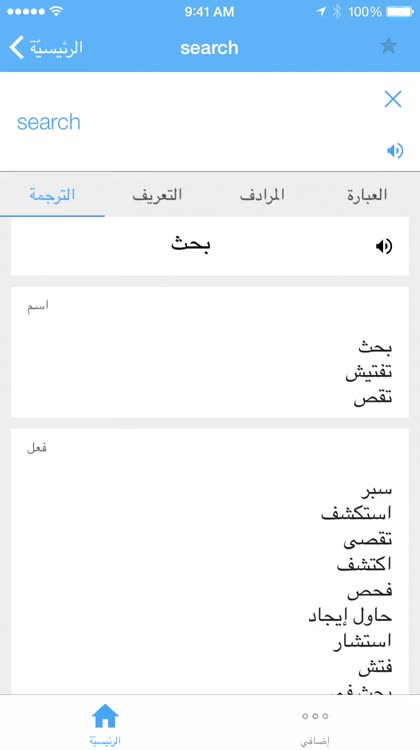
Task: Tap the search input field text
Action: click(x=49, y=122)
